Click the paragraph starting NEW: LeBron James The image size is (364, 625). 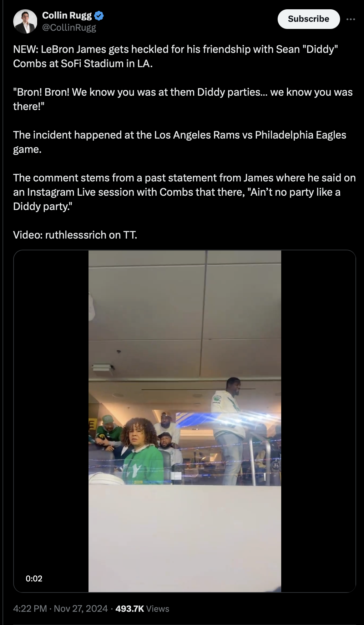[x=176, y=56]
